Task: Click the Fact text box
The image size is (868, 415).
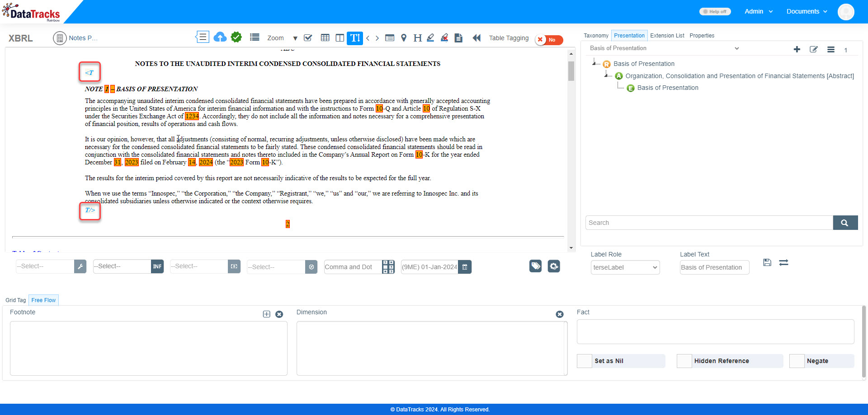Action: pos(715,332)
